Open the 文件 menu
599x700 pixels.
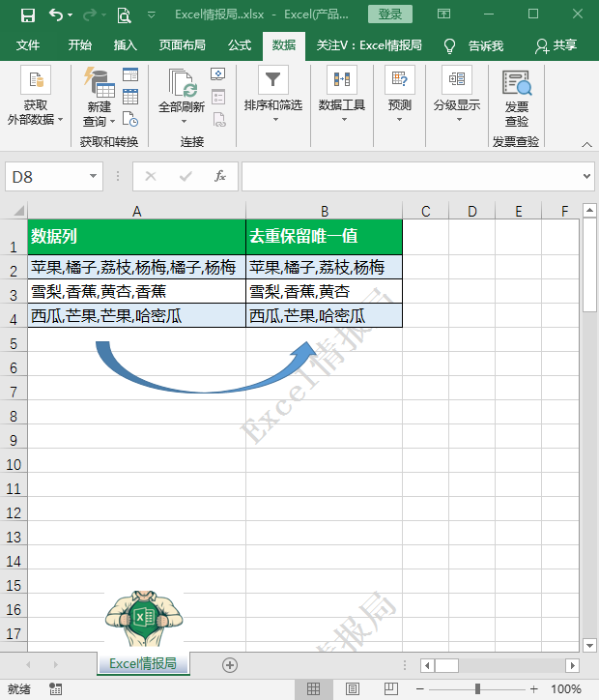coord(29,45)
